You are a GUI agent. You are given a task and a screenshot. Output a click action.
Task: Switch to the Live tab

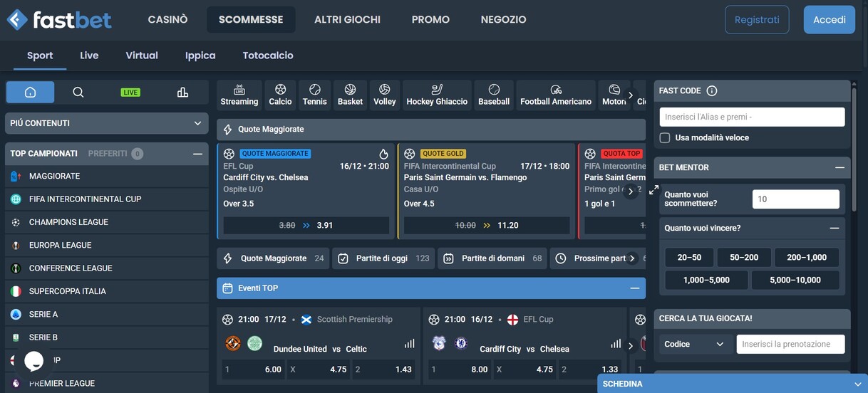(89, 56)
